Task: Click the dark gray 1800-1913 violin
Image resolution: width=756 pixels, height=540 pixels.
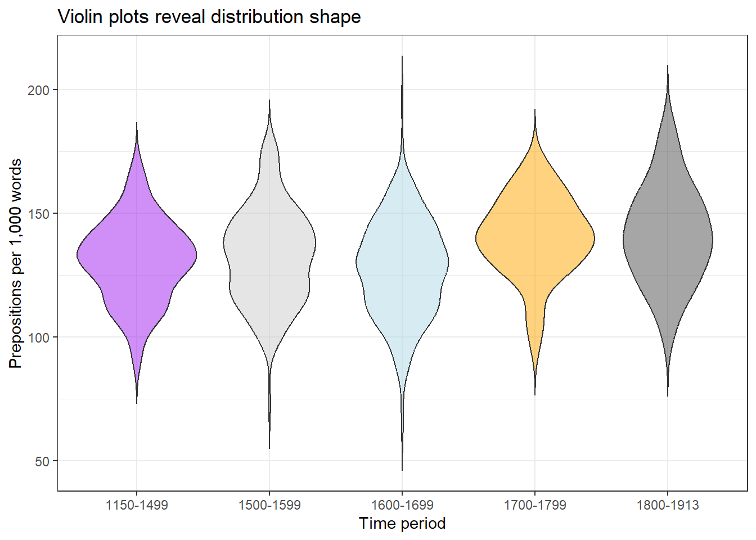Action: pos(668,240)
